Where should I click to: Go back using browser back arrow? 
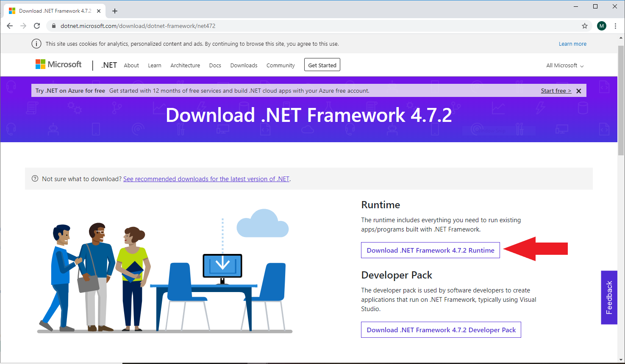point(10,26)
